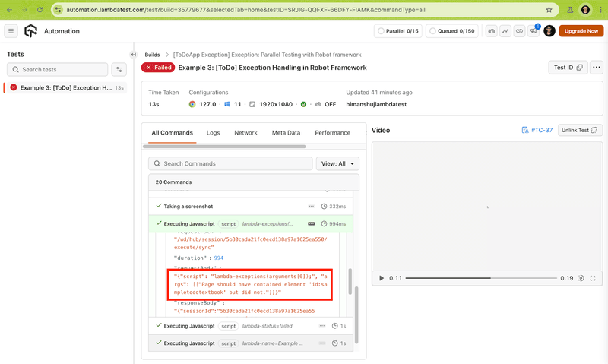Click the 1920x1080 resolution value

coord(276,104)
